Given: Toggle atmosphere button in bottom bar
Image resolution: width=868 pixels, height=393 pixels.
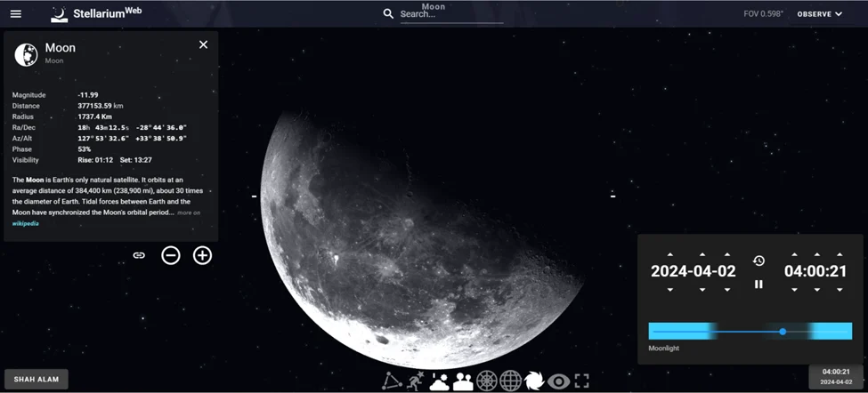Looking at the screenshot, I should coord(439,381).
